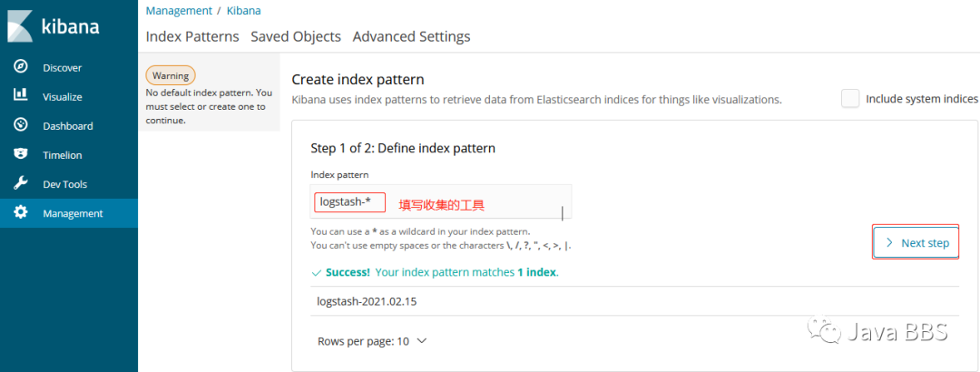
Task: Switch to the Index Patterns tab
Action: click(192, 37)
